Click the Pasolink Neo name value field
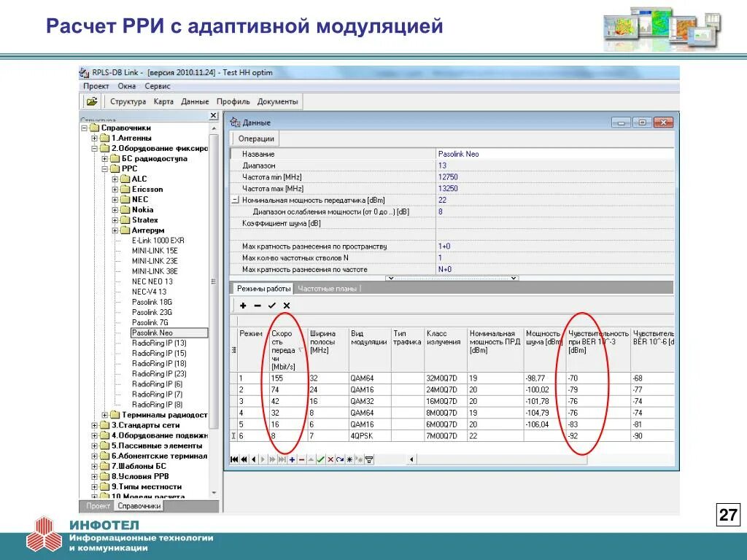Image resolution: width=747 pixels, height=560 pixels. click(555, 154)
